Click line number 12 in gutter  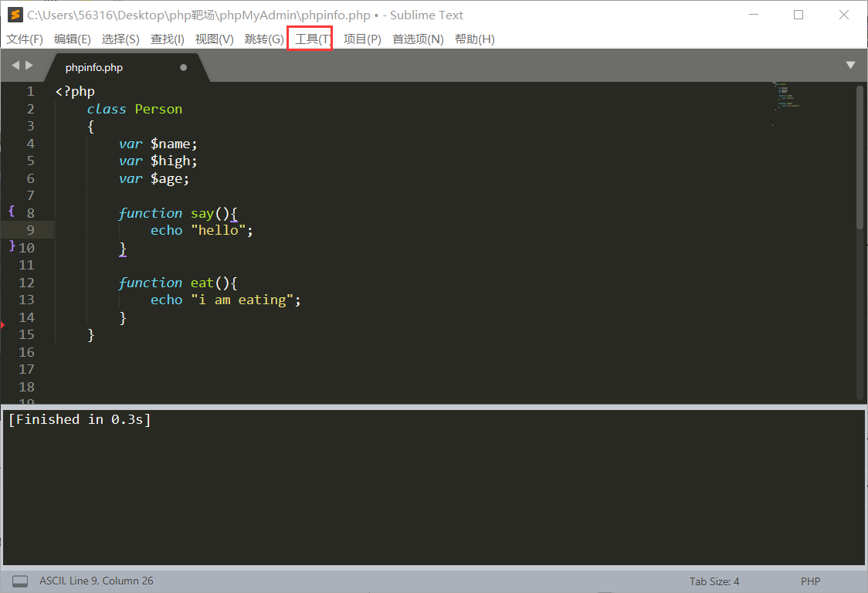point(26,283)
